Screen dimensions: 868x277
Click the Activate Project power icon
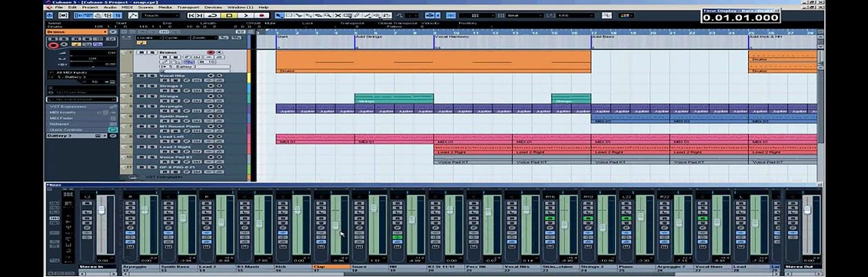pyautogui.click(x=49, y=15)
